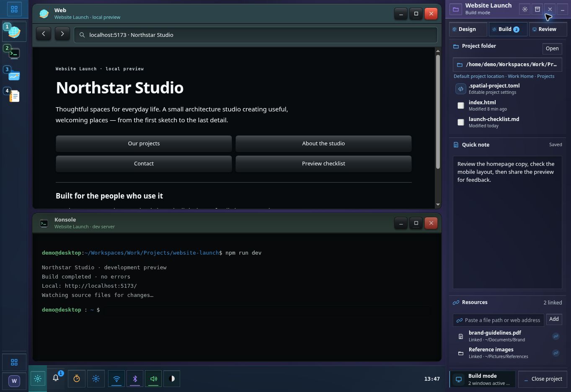Open the file manager icon numbered 3 in sidebar
This screenshot has height=392, width=571.
point(14,75)
